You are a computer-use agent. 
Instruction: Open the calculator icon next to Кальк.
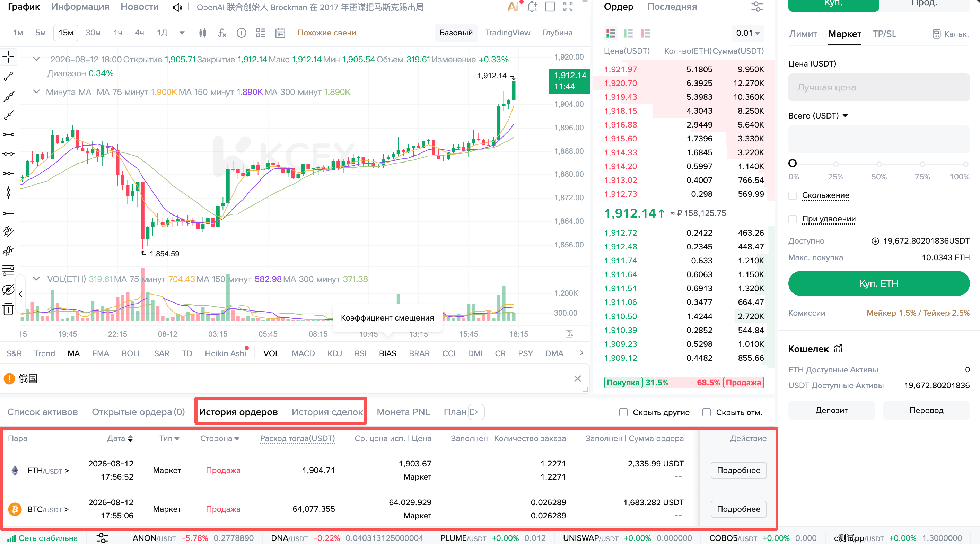936,34
